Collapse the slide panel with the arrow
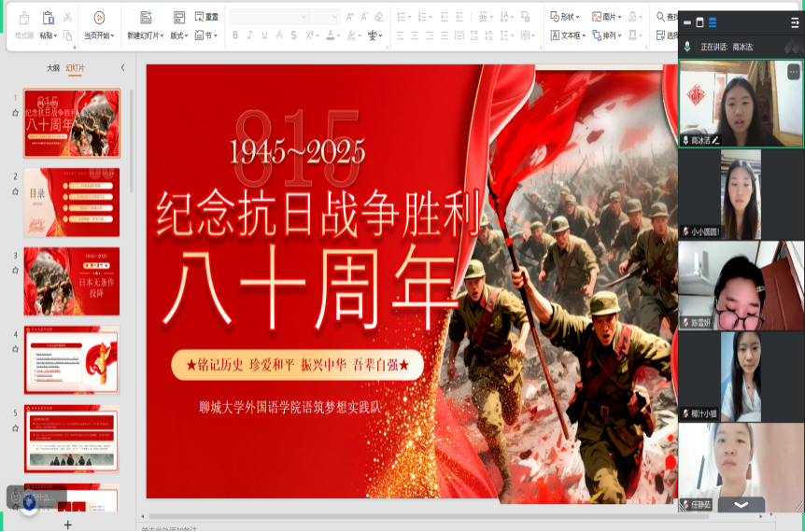The image size is (805, 532). point(122,68)
